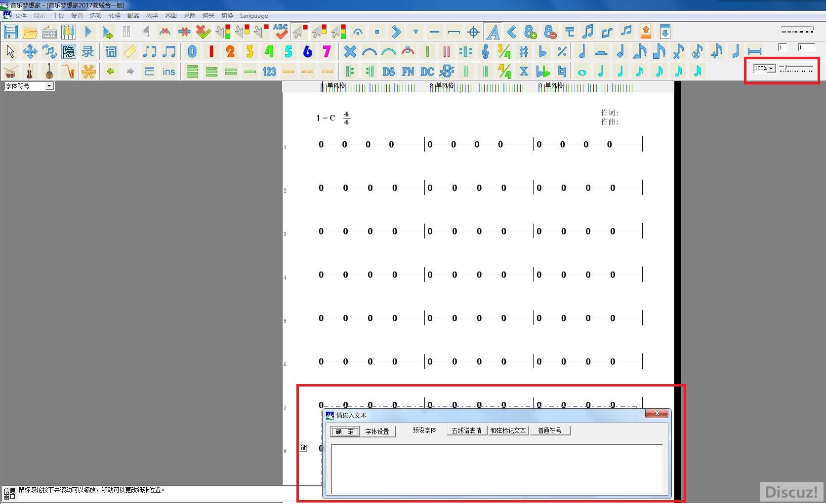
Task: Open the 100% zoom dropdown
Action: click(764, 68)
